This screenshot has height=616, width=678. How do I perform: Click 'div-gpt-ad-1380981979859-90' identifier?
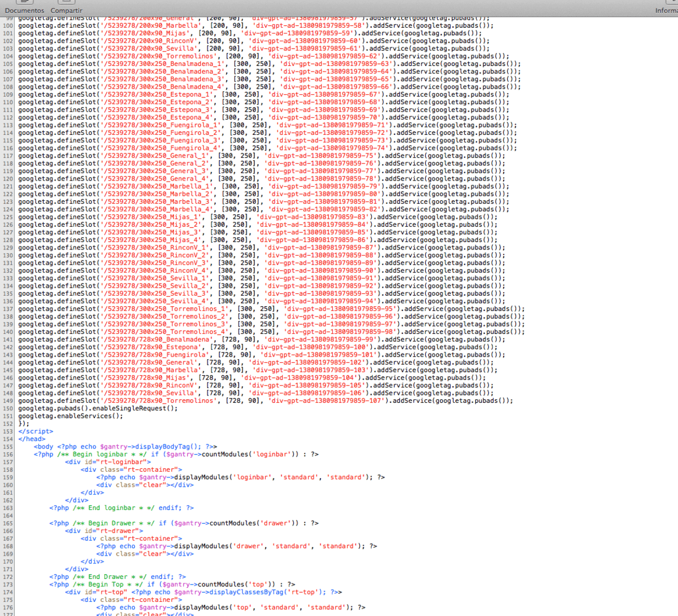point(321,271)
